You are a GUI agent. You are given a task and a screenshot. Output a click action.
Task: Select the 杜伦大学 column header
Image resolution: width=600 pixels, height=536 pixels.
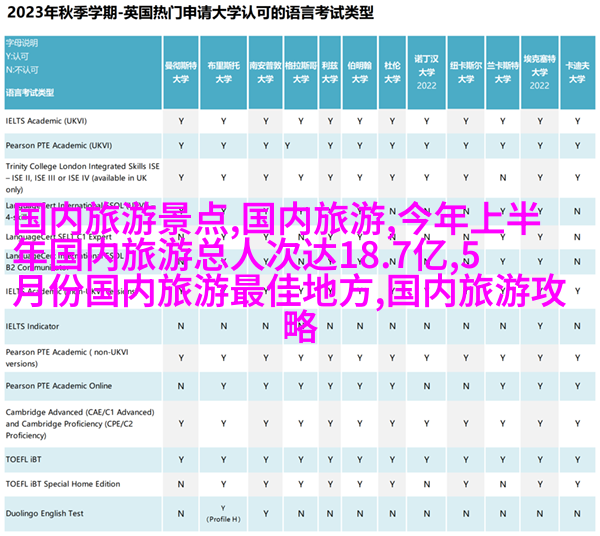pyautogui.click(x=392, y=72)
